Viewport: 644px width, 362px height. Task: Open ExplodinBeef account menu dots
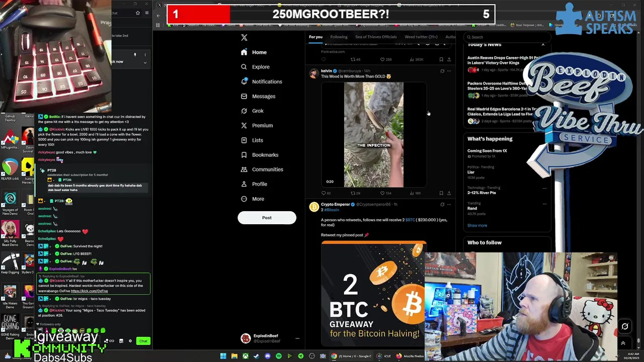tap(297, 338)
